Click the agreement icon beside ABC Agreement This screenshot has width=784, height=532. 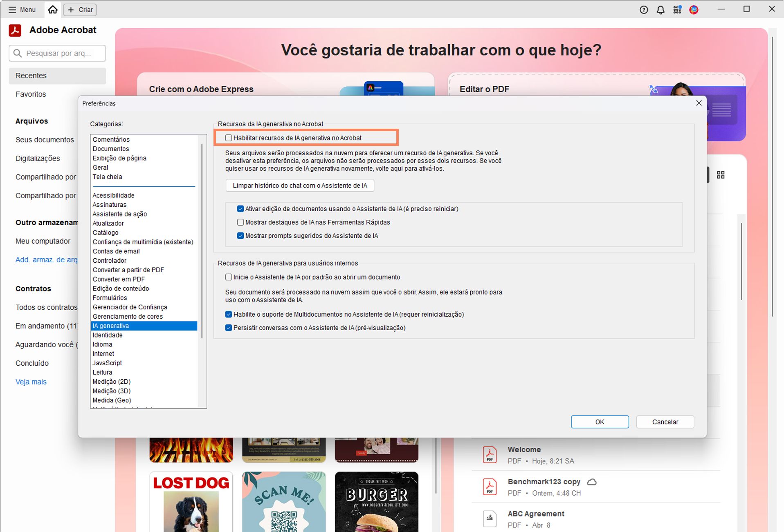(490, 519)
